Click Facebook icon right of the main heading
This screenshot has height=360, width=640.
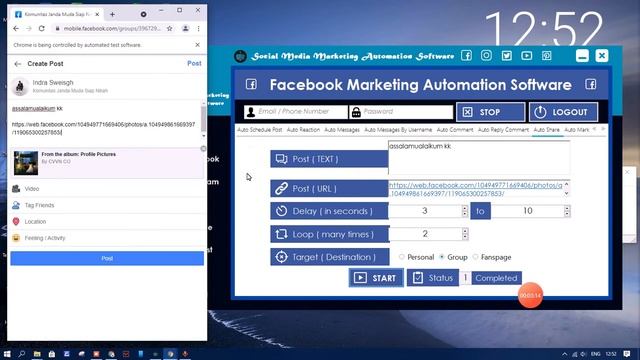pos(591,84)
